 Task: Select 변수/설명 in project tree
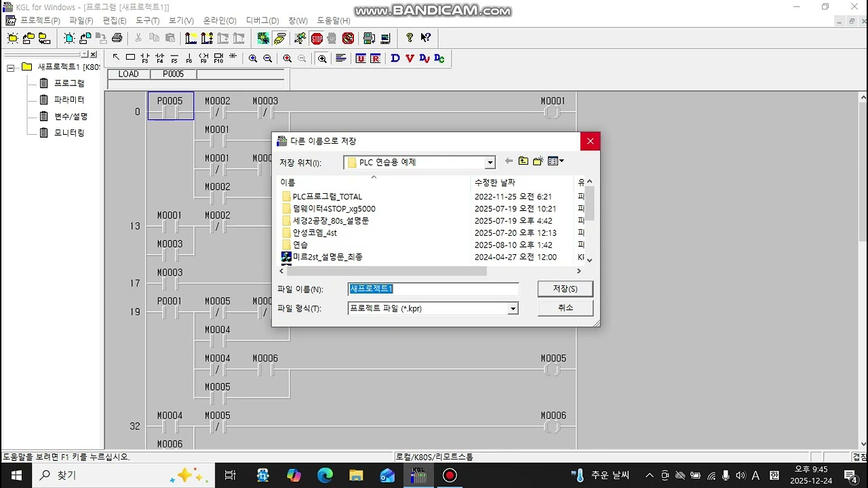coord(71,117)
